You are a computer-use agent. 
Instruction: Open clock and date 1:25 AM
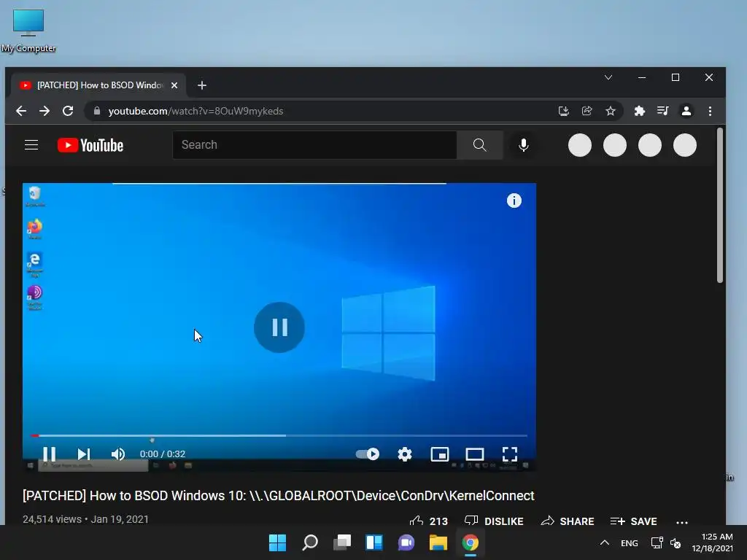(713, 542)
